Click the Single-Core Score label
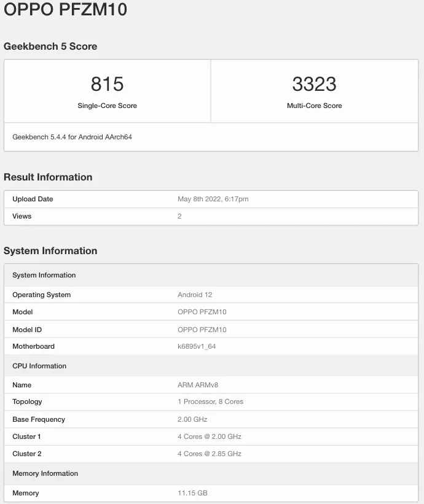This screenshot has width=424, height=504. [x=107, y=106]
